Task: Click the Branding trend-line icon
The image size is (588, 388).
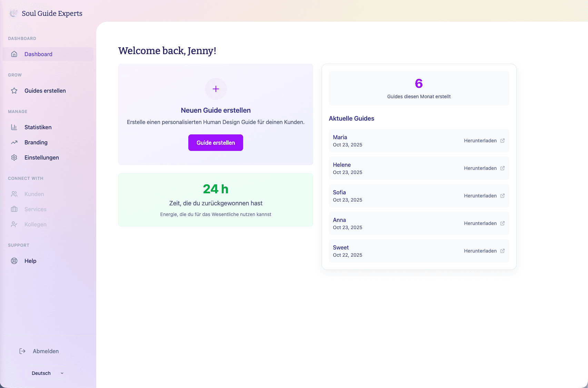Action: 14,142
